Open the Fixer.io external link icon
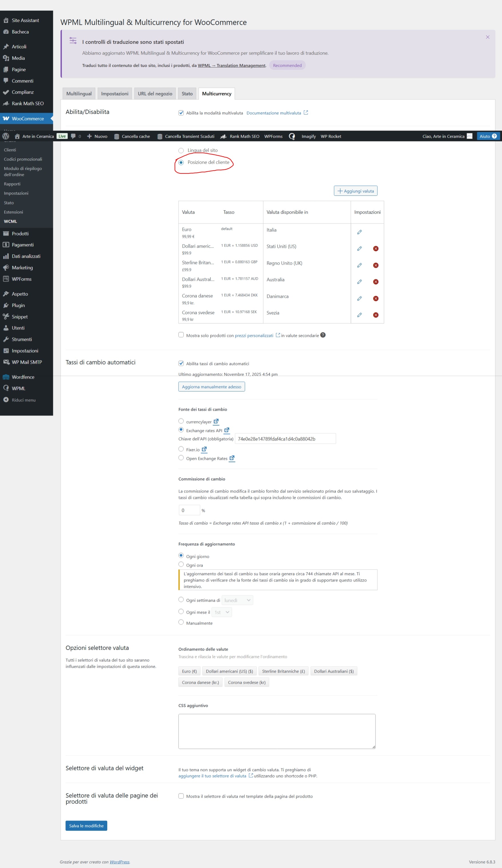Image resolution: width=502 pixels, height=868 pixels. pyautogui.click(x=204, y=449)
